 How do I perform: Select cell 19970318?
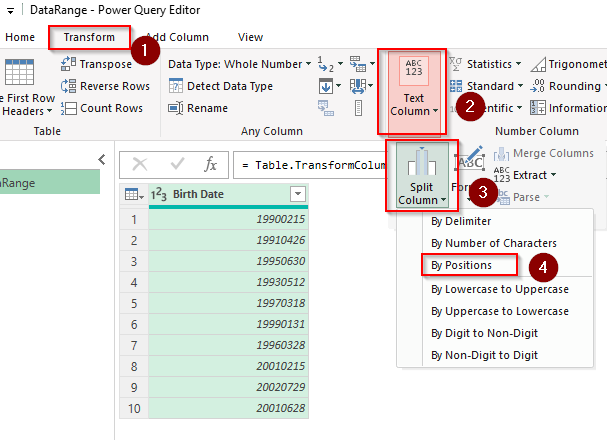[x=228, y=303]
